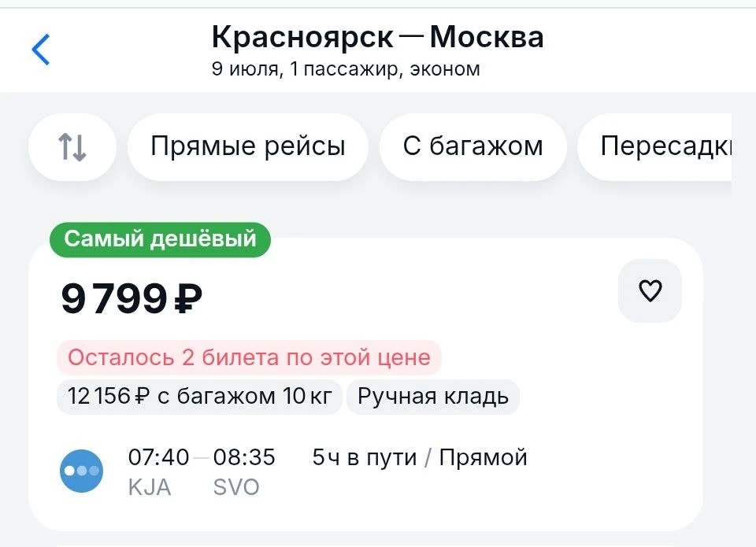Select the 9 799 ₽ price
This screenshot has width=756, height=547.
(132, 298)
